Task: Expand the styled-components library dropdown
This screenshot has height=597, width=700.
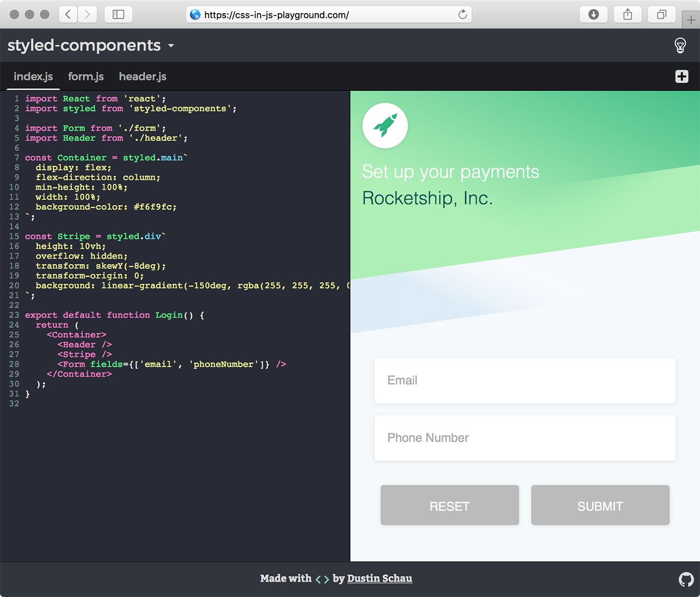Action: [91, 45]
